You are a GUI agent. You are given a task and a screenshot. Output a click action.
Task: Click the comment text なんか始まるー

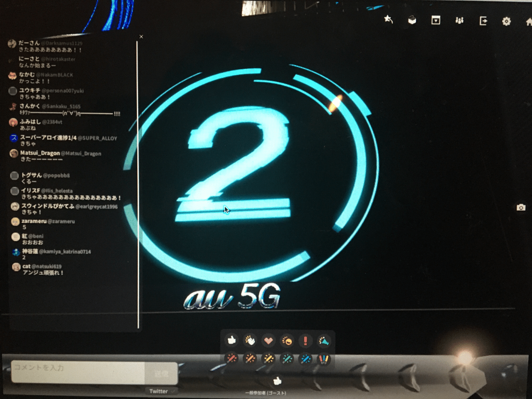37,66
